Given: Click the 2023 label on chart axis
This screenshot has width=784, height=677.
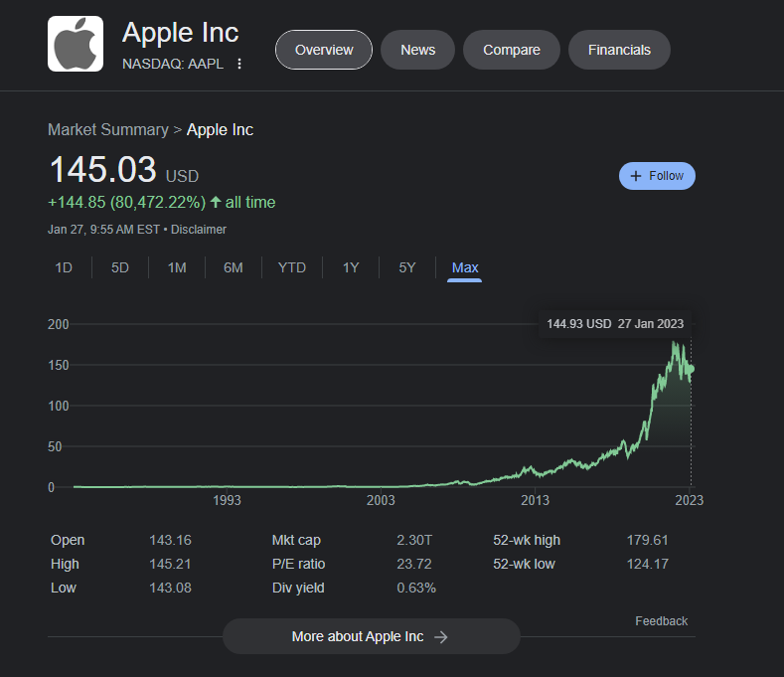Looking at the screenshot, I should click(x=689, y=500).
